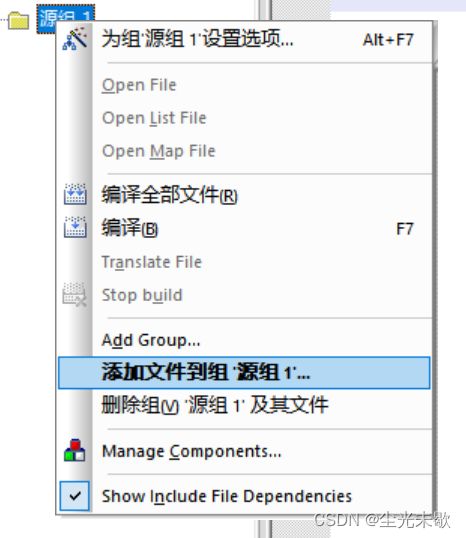This screenshot has width=466, height=538.
Task: Click the magic wand options icon
Action: click(75, 38)
